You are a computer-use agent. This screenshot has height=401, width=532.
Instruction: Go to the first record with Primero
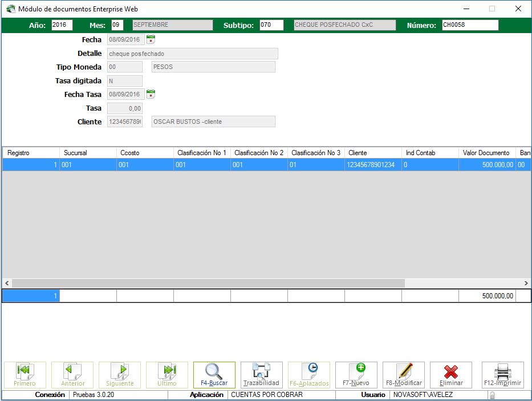point(25,375)
